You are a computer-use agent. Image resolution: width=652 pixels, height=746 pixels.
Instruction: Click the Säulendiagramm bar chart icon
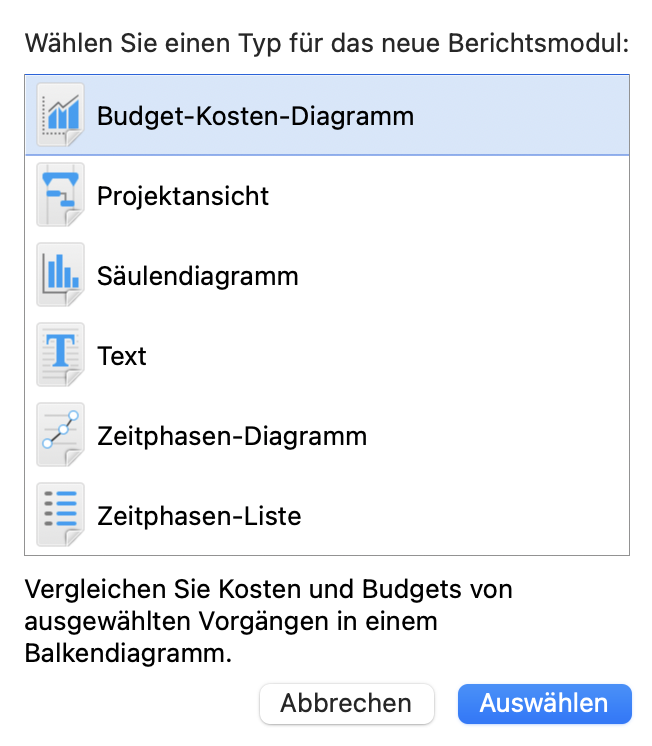coord(60,275)
